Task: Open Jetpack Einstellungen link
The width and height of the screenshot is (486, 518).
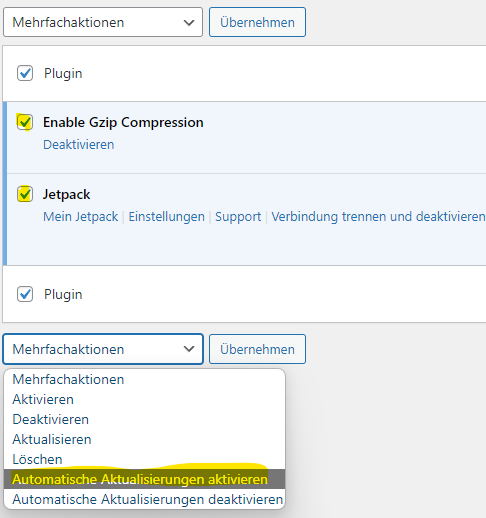Action: tap(167, 217)
